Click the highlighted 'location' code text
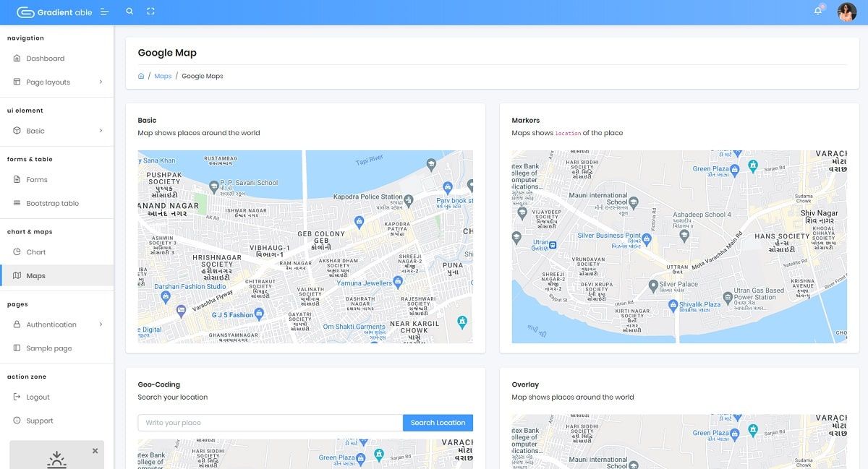This screenshot has height=469, width=868. (568, 134)
